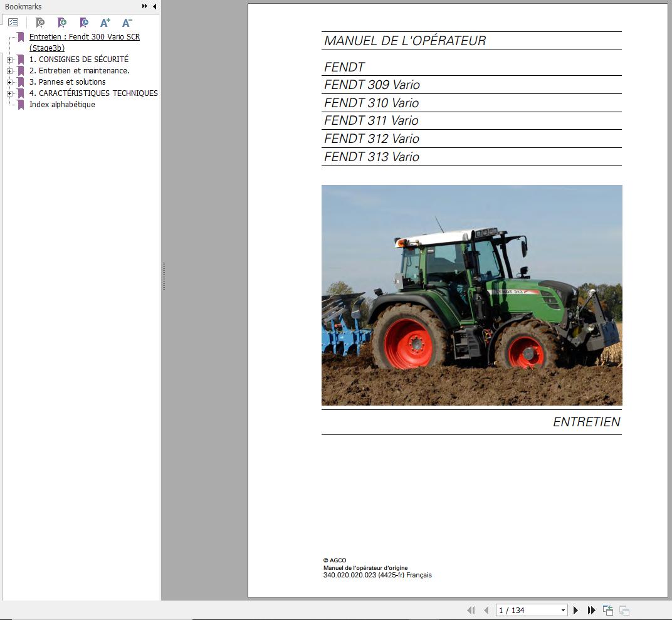Image resolution: width=672 pixels, height=620 pixels.
Task: Click 'MANUEL DE L'OPÉRATEUR' heading
Action: point(405,41)
